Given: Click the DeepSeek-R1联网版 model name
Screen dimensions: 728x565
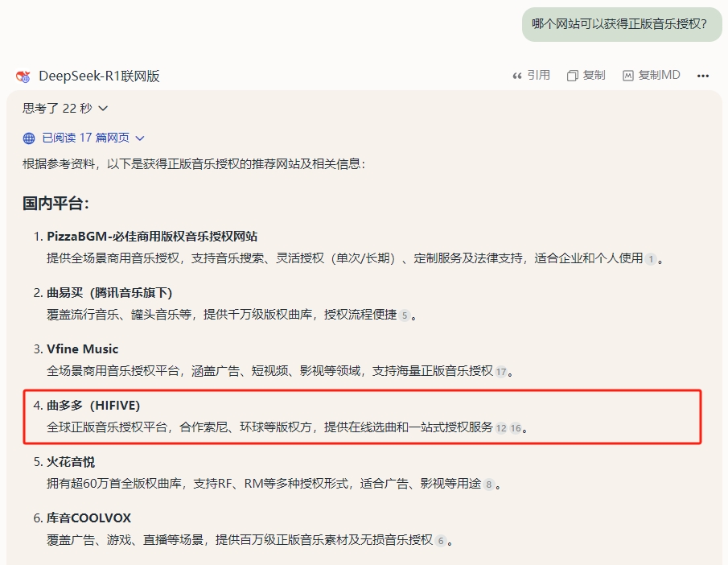Looking at the screenshot, I should [99, 76].
